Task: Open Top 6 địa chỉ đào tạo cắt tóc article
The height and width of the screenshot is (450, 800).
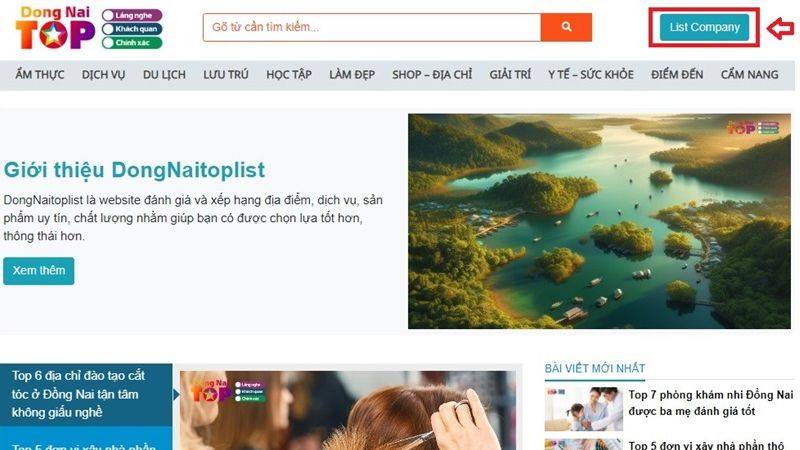Action: pos(79,394)
